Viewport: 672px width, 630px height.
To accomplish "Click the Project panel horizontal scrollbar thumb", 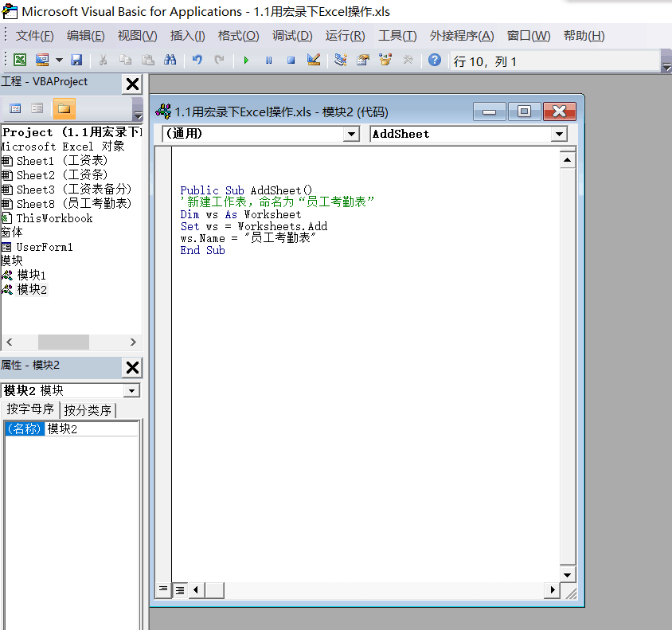I will click(x=63, y=342).
